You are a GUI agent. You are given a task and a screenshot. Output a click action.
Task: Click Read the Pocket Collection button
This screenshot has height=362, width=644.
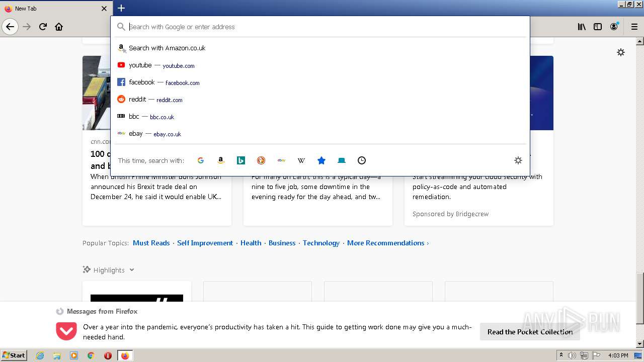[530, 332]
